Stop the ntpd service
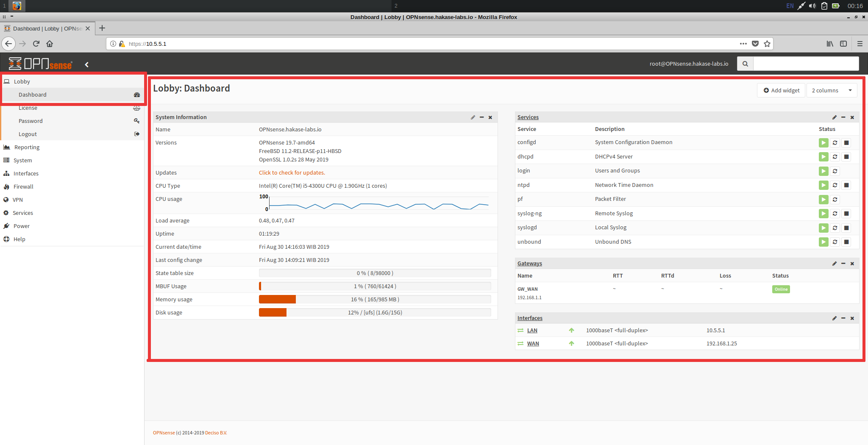 click(846, 185)
